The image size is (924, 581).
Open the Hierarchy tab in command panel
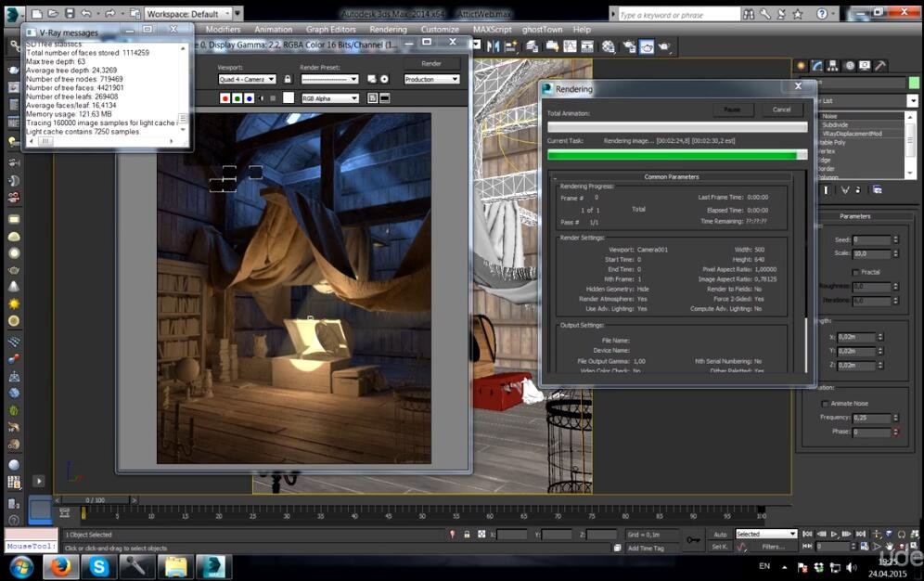click(x=833, y=66)
